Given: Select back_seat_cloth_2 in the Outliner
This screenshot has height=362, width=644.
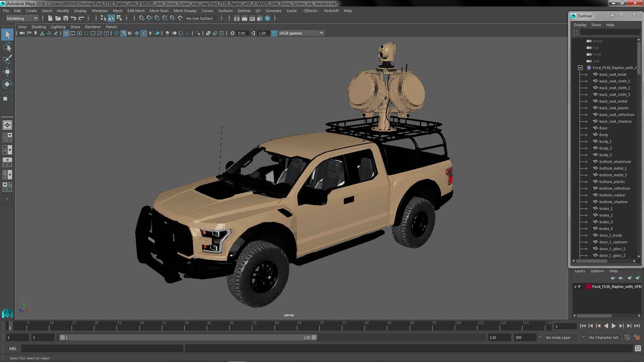Looking at the screenshot, I should point(614,88).
